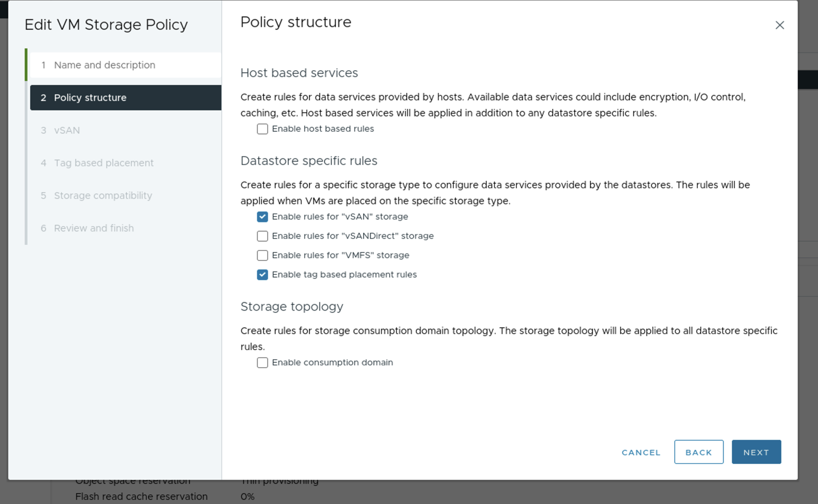Viewport: 818px width, 504px height.
Task: Close the Edit VM Storage Policy dialog
Action: (779, 25)
